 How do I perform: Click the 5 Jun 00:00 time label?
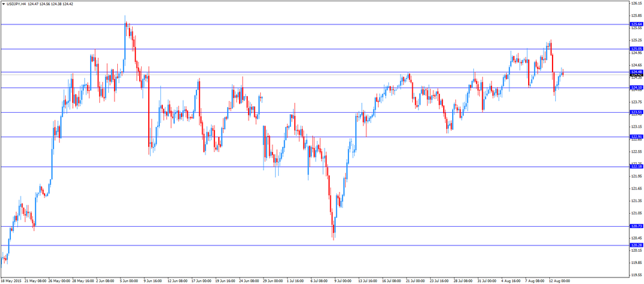coord(130,281)
